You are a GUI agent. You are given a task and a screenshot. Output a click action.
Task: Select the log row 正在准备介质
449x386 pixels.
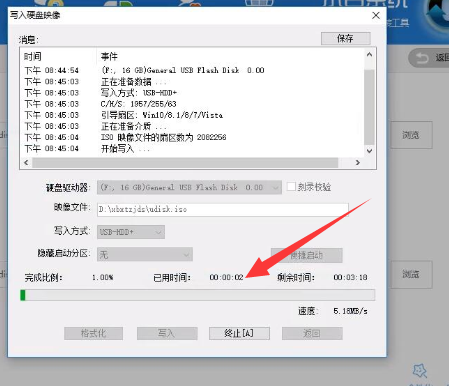[x=193, y=126]
